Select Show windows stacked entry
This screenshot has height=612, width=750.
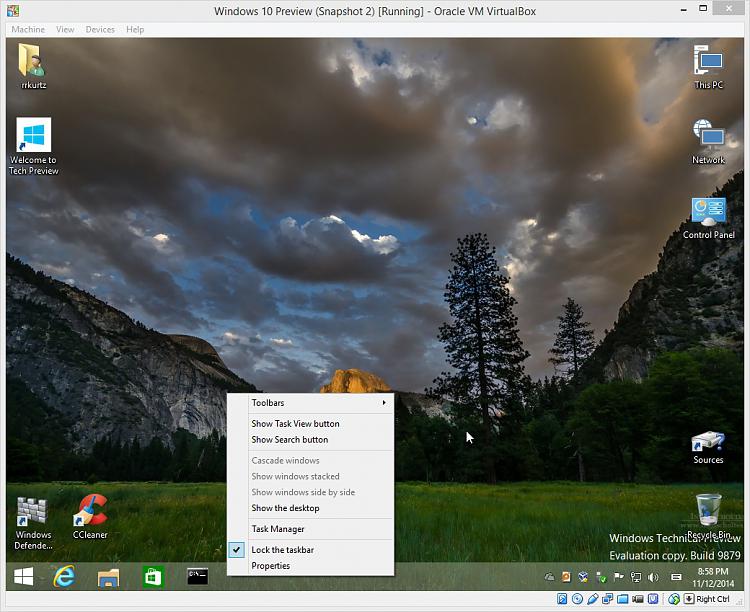click(311, 476)
